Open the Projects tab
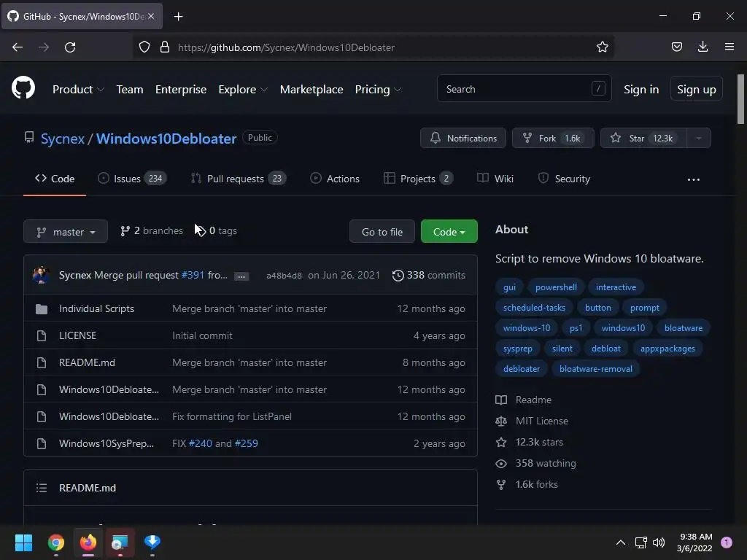Image resolution: width=747 pixels, height=560 pixels. click(x=418, y=179)
